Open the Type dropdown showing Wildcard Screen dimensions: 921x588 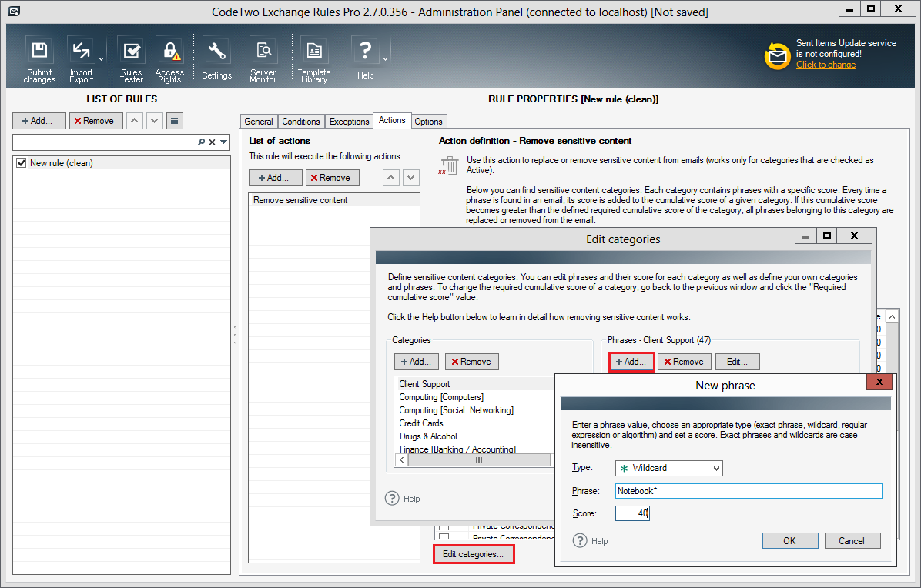click(669, 468)
